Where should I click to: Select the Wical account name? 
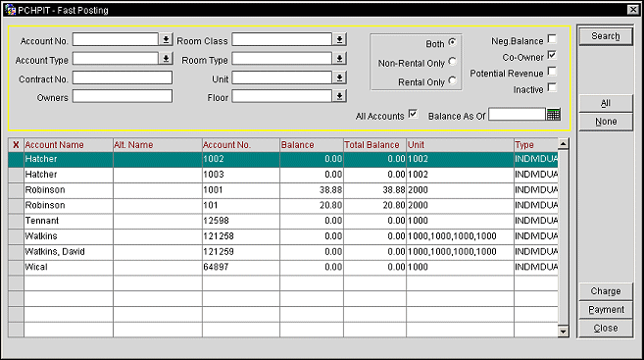click(69, 267)
